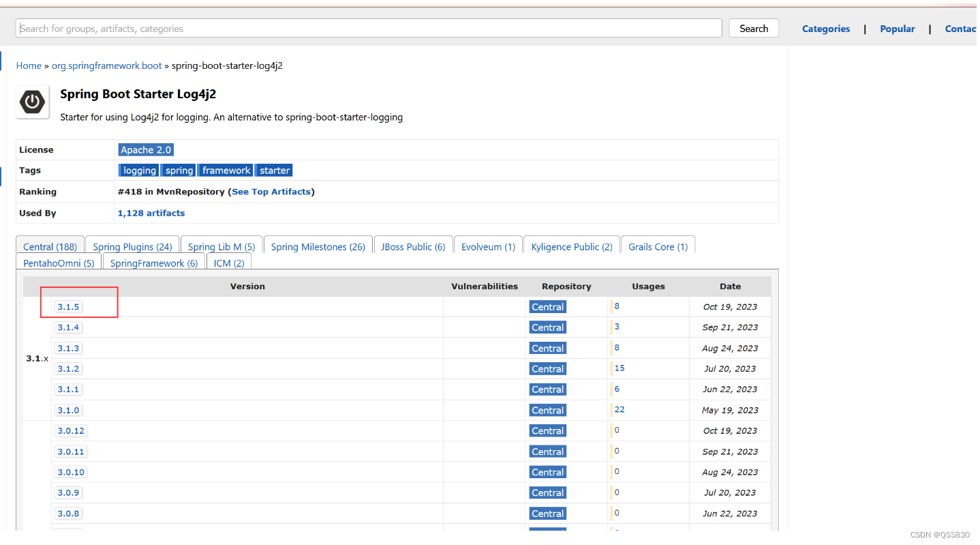Screen dimensions: 980x545
Task: Switch to Kyligence Public (2) tab
Action: pos(572,246)
